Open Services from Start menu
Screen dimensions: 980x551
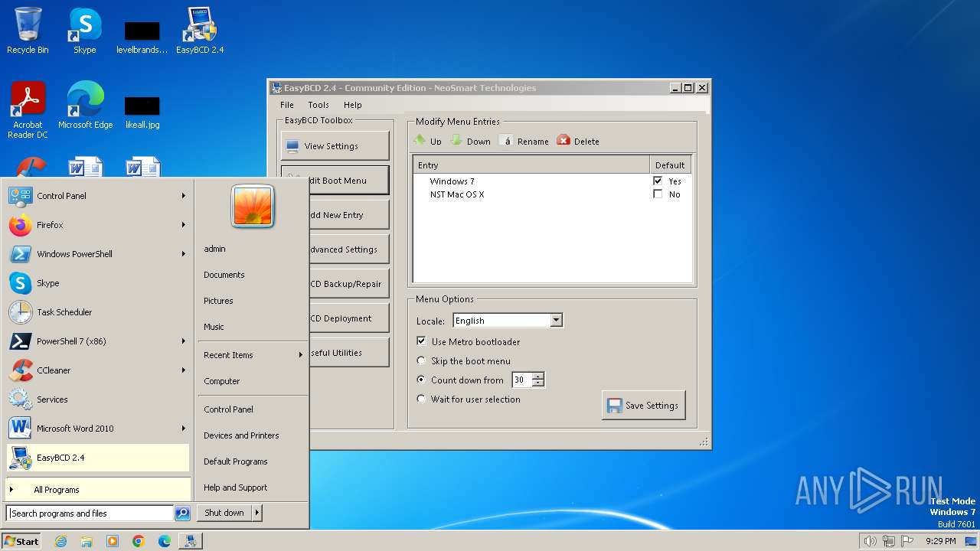coord(97,399)
